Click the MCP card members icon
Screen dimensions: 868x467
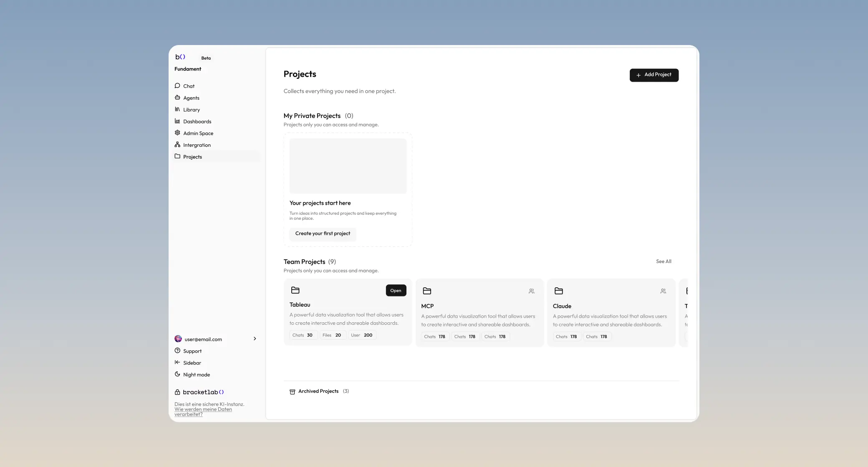531,291
